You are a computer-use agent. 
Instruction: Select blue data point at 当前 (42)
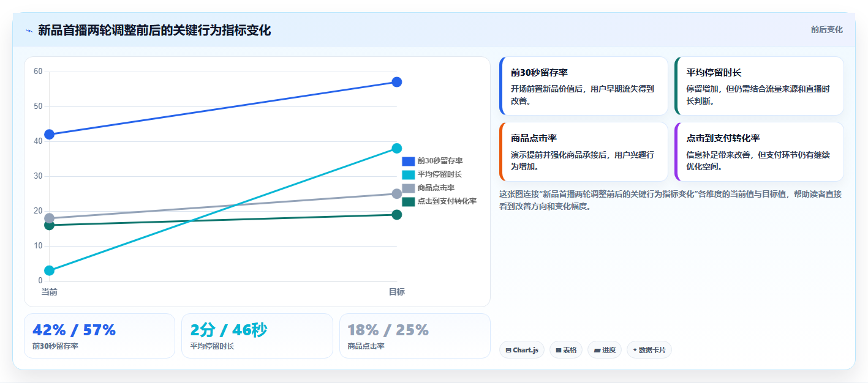tap(50, 135)
